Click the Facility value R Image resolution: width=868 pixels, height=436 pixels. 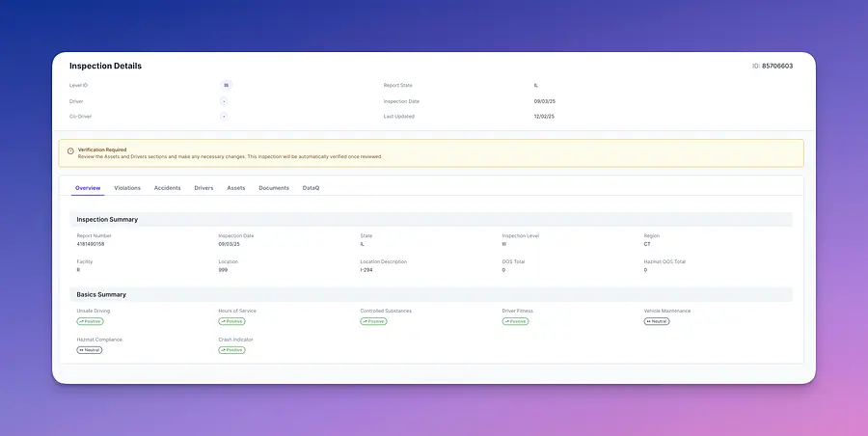[78, 270]
